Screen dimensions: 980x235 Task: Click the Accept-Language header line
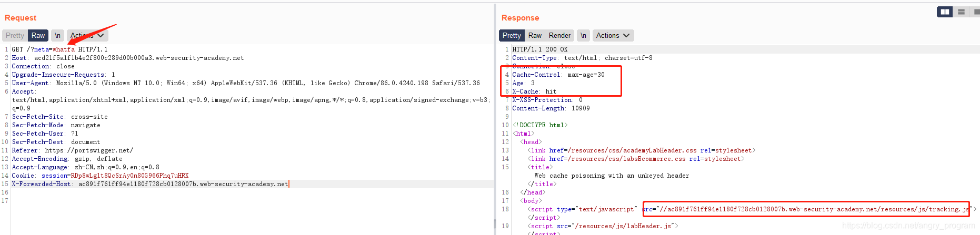86,167
